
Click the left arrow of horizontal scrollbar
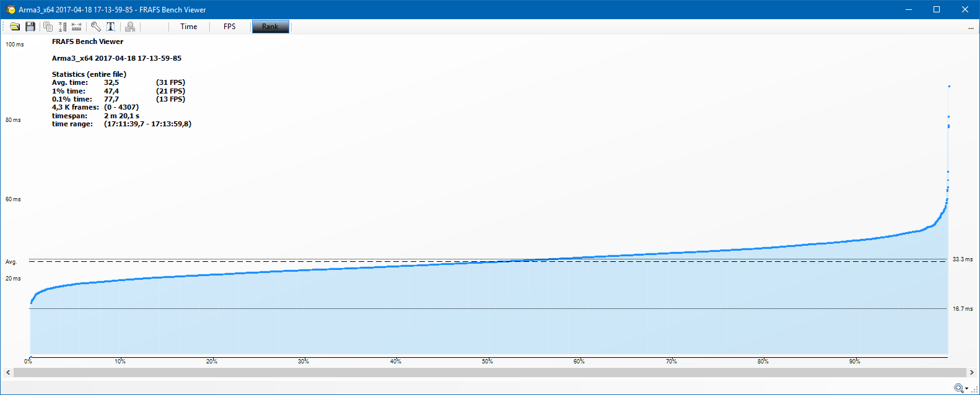click(8, 372)
